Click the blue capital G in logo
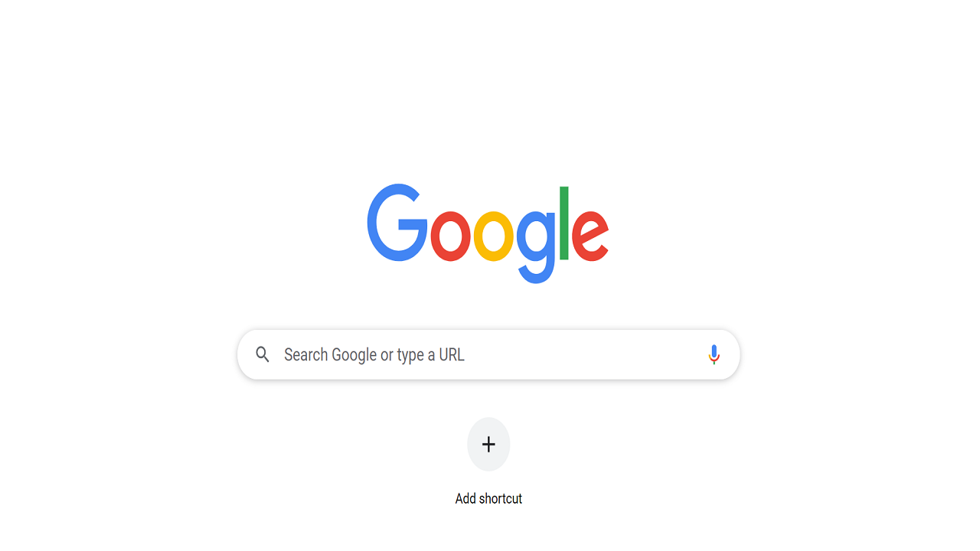Image resolution: width=980 pixels, height=551 pixels. [x=397, y=223]
